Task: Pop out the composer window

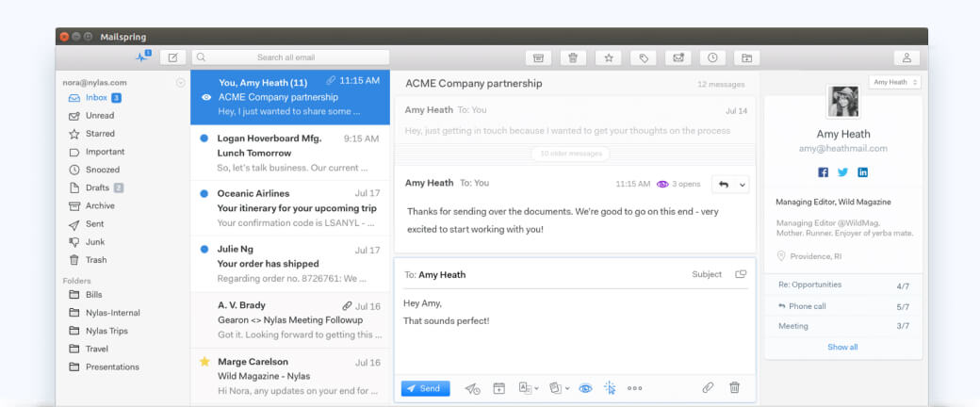Action: pos(741,274)
